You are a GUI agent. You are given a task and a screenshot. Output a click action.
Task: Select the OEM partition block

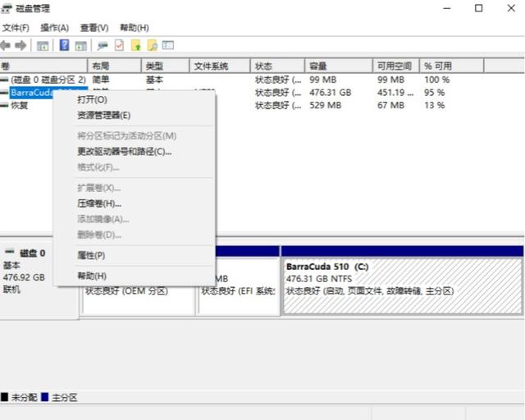(137, 301)
